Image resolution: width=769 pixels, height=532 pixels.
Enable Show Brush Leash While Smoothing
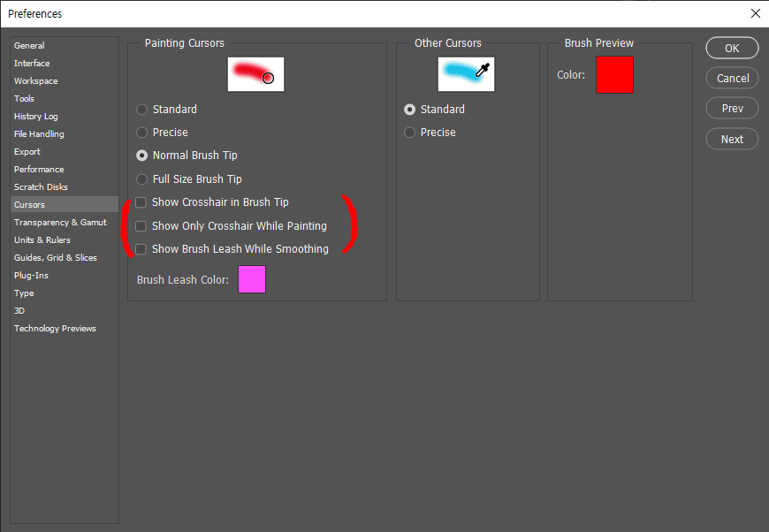[139, 248]
